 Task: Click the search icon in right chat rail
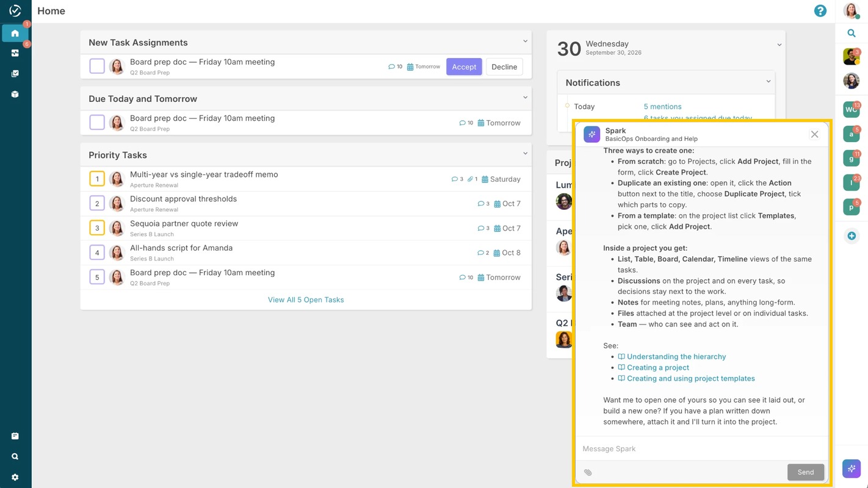pyautogui.click(x=852, y=34)
